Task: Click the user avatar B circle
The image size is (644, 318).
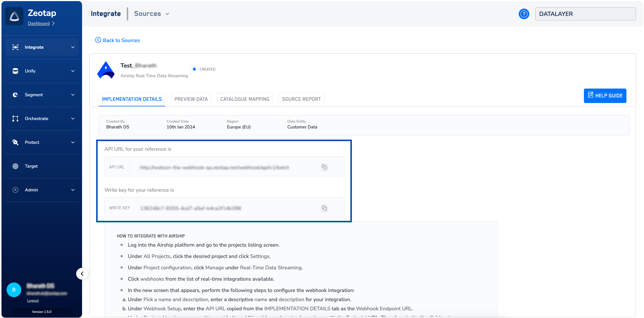Action: pyautogui.click(x=14, y=289)
